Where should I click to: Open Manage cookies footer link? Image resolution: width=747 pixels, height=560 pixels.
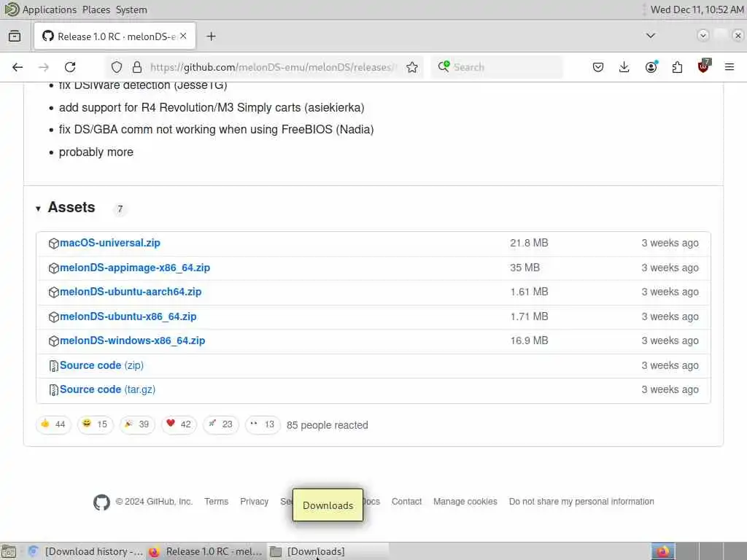(465, 502)
